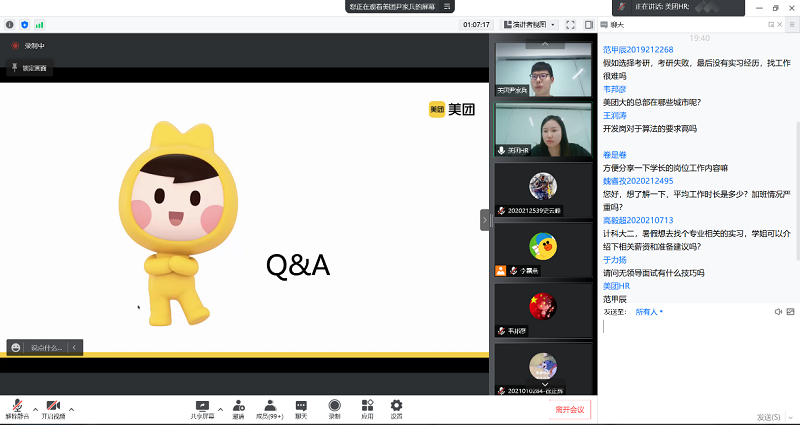
Task: Click the chat panel scrollbar
Action: point(797,189)
